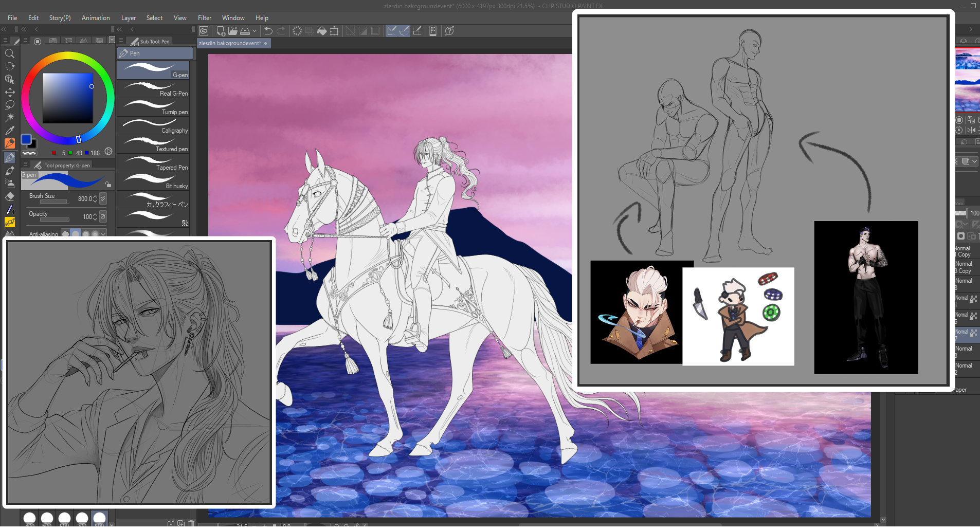Click the Undo arrow in toolbar
The width and height of the screenshot is (980, 530).
pyautogui.click(x=268, y=31)
